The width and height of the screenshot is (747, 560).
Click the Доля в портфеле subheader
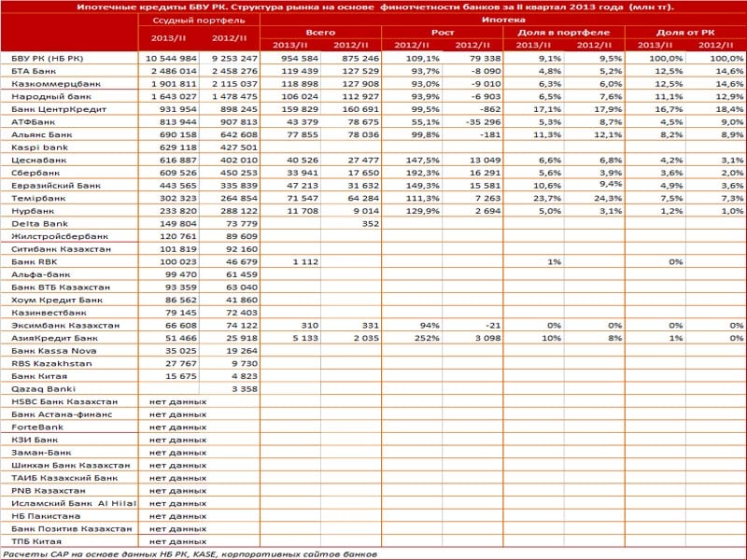[x=564, y=33]
